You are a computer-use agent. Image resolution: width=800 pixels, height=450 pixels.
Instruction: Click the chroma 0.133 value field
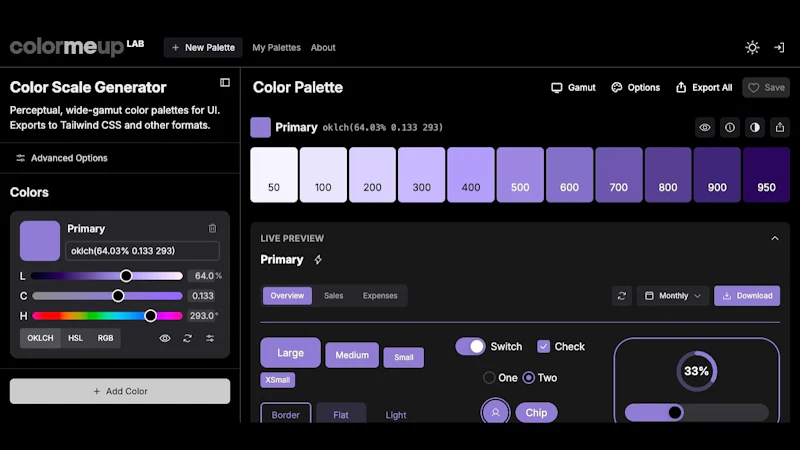(202, 296)
